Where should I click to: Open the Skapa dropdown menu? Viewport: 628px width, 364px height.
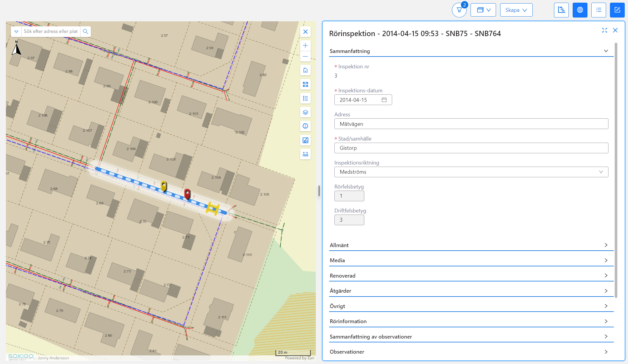(x=516, y=10)
